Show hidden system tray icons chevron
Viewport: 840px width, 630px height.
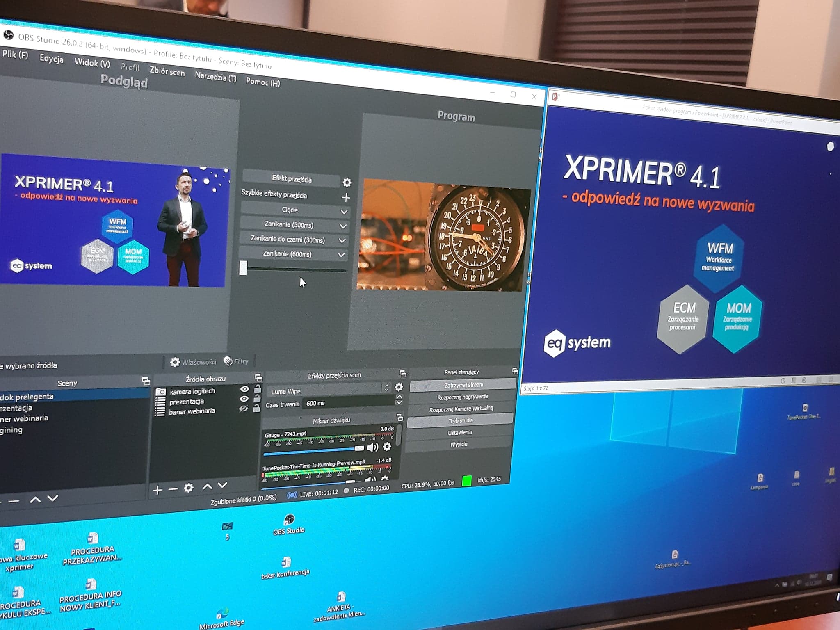[777, 585]
